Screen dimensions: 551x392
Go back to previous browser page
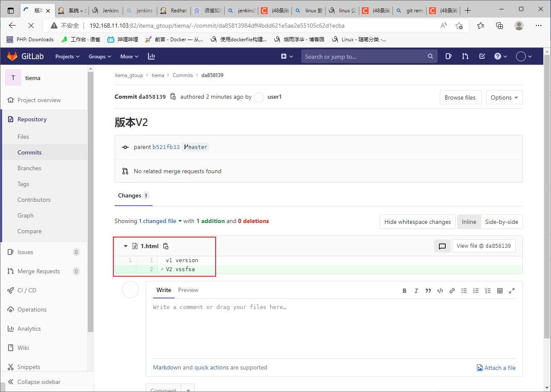point(12,26)
